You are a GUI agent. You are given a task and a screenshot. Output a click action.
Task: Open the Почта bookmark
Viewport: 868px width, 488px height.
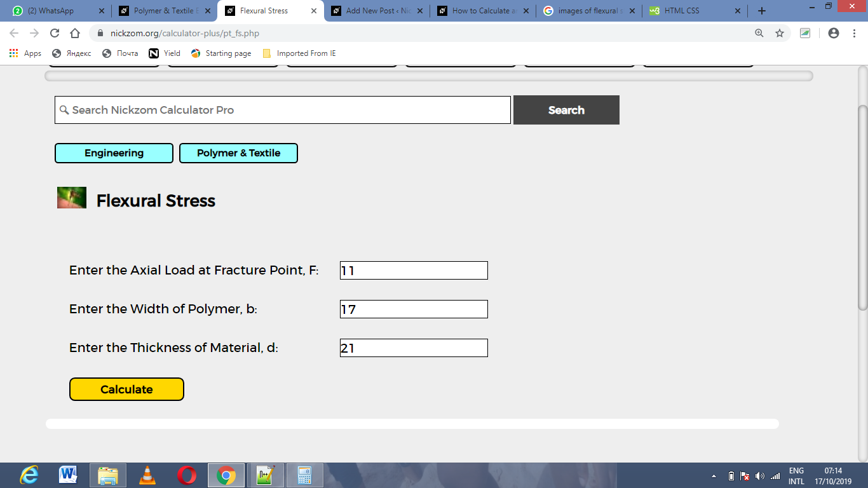pyautogui.click(x=121, y=53)
